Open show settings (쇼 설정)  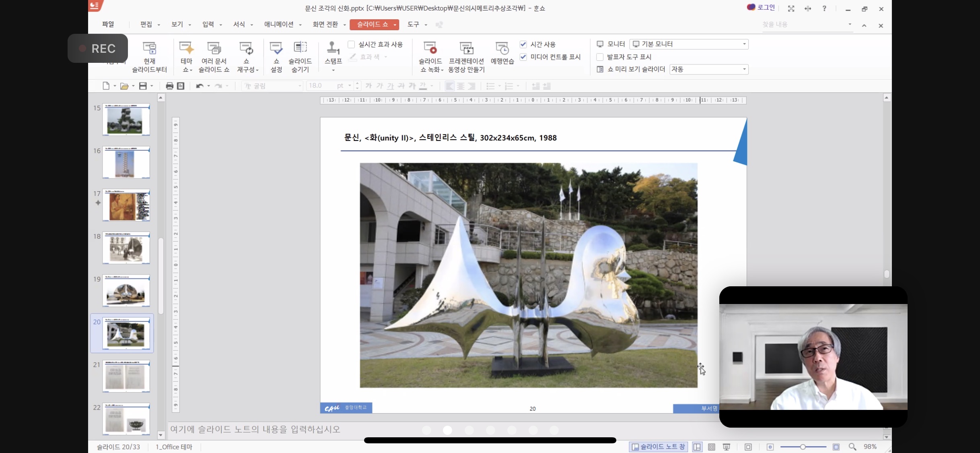pos(276,57)
